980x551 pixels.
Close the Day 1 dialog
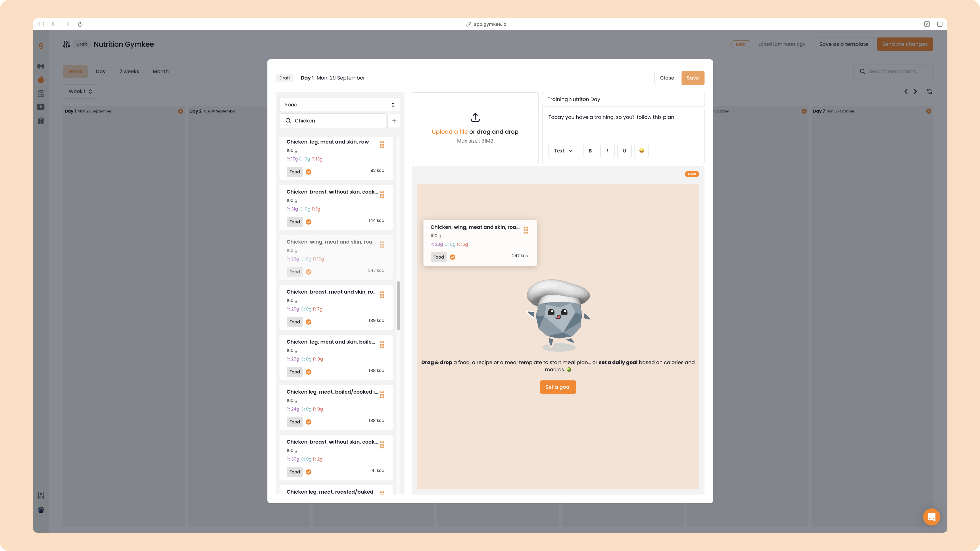click(667, 78)
